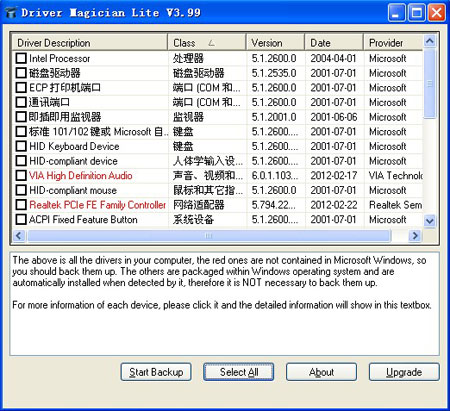Click the Upgrade button
The image size is (450, 411).
(404, 372)
